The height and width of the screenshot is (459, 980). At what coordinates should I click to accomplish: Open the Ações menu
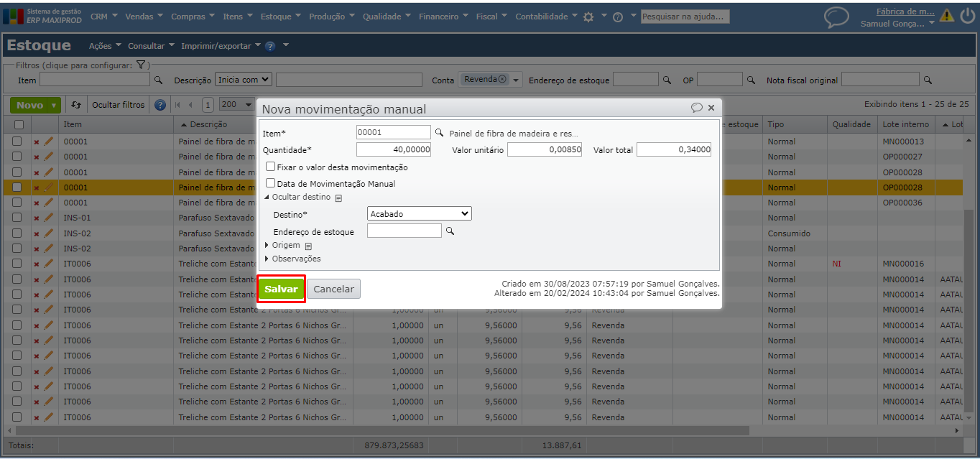[105, 46]
